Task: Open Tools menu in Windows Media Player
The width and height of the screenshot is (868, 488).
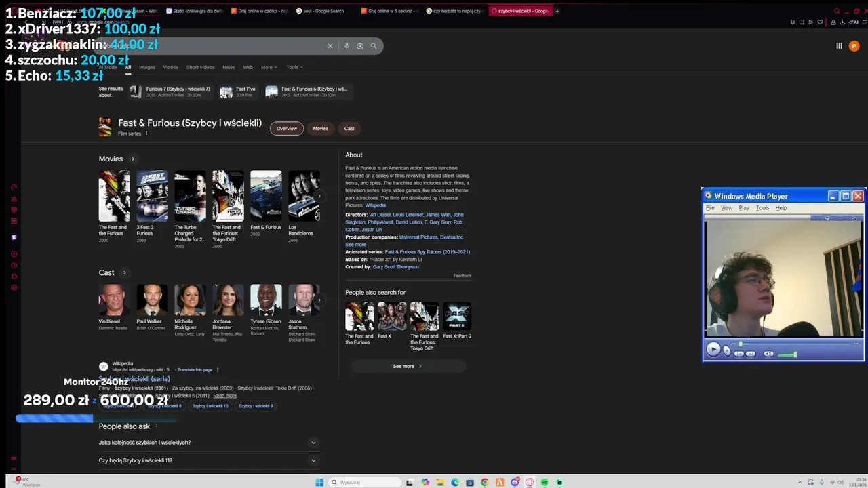Action: (762, 208)
